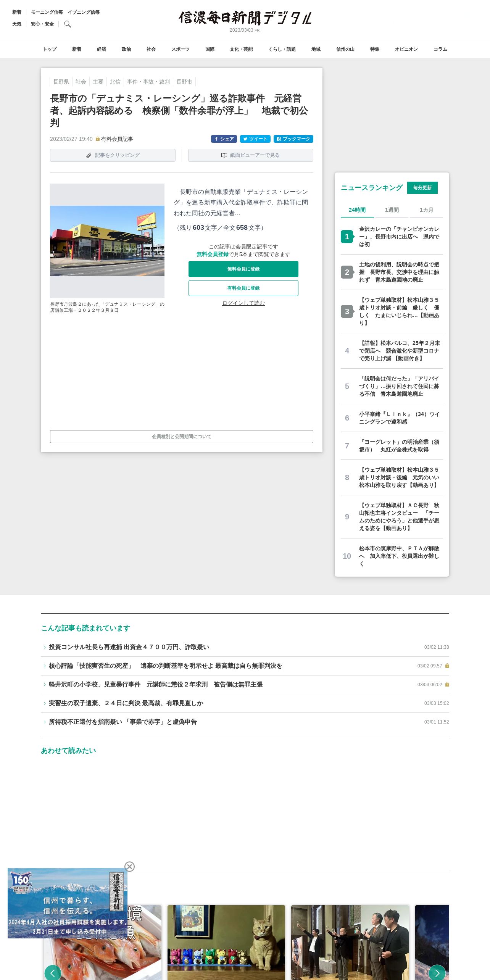This screenshot has height=980, width=490.
Task: Open 特集 navigation menu item
Action: click(375, 49)
